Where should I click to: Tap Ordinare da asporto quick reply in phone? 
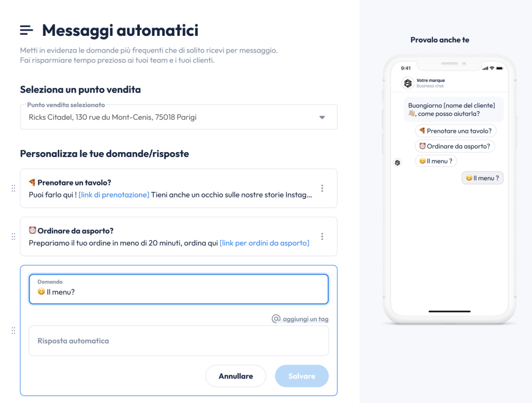[x=455, y=146]
